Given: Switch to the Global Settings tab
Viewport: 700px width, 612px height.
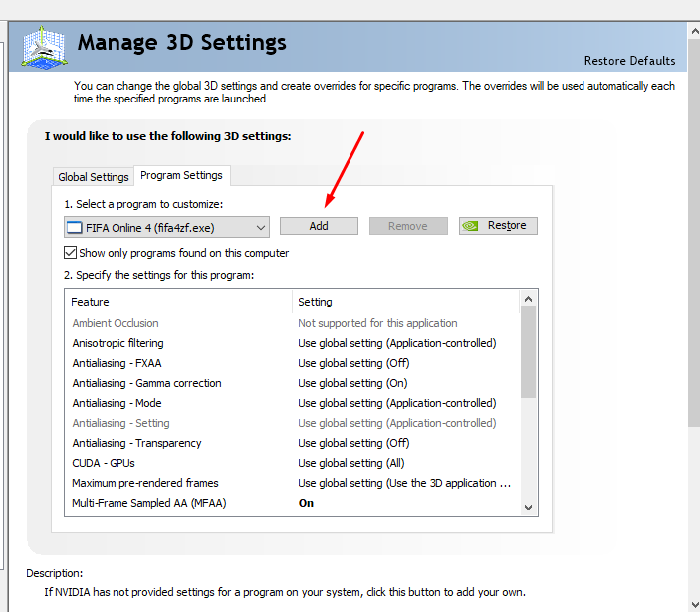Looking at the screenshot, I should point(94,177).
